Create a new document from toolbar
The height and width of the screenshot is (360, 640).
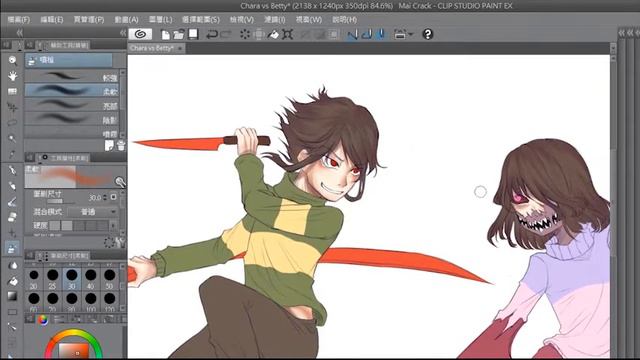coord(165,35)
